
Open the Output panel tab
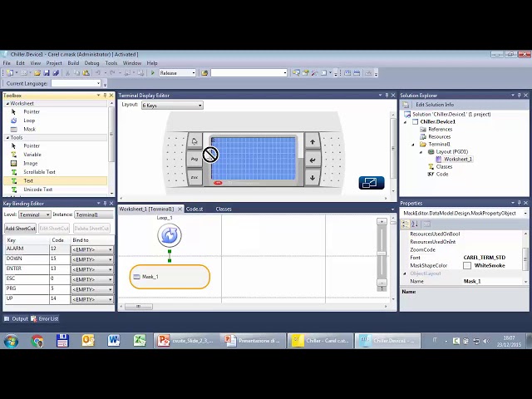point(17,319)
